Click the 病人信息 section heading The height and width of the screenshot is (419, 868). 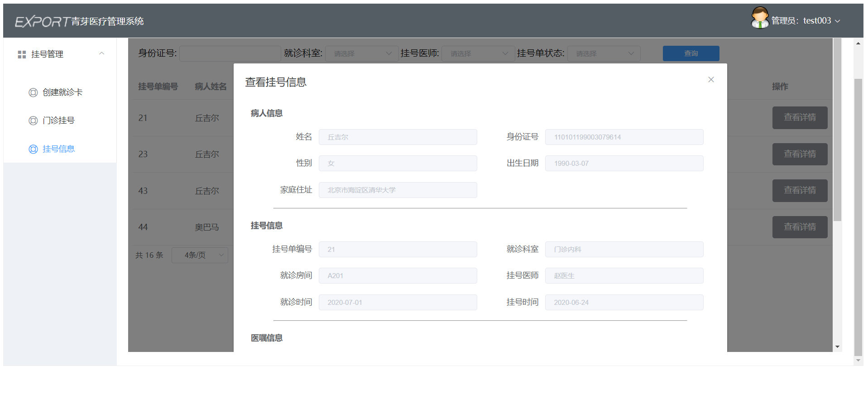tap(267, 113)
